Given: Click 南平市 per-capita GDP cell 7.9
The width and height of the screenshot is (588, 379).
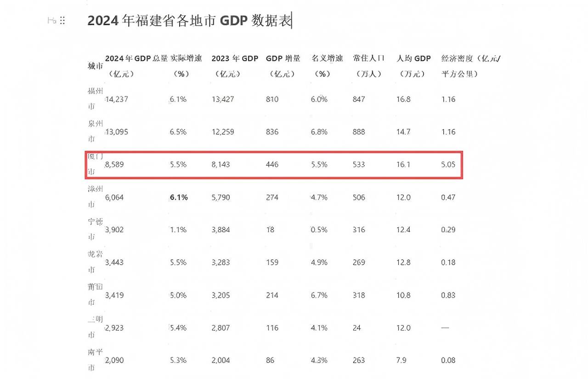Looking at the screenshot, I should (402, 361).
